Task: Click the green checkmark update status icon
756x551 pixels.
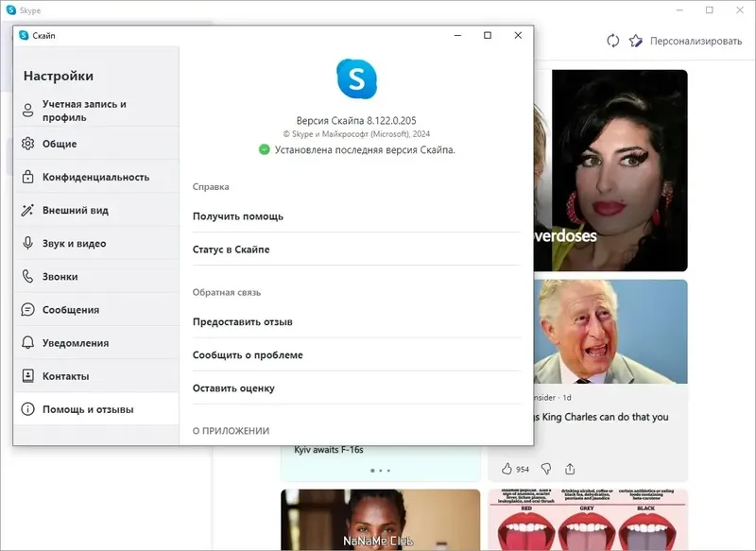Action: point(265,150)
